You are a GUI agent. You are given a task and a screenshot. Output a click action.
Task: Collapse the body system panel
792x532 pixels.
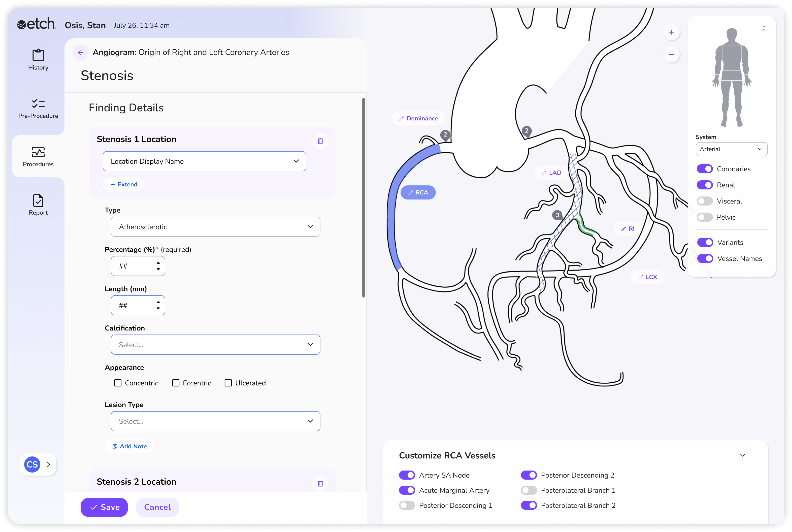(763, 28)
